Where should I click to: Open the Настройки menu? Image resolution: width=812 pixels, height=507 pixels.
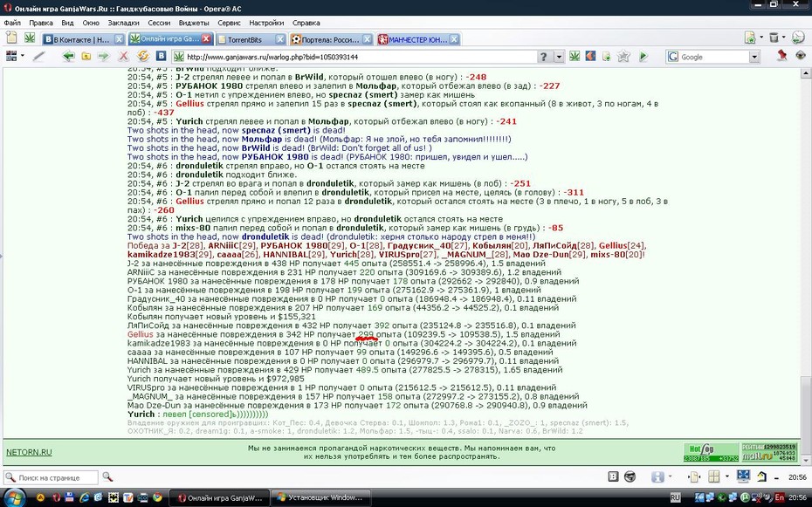[266, 23]
